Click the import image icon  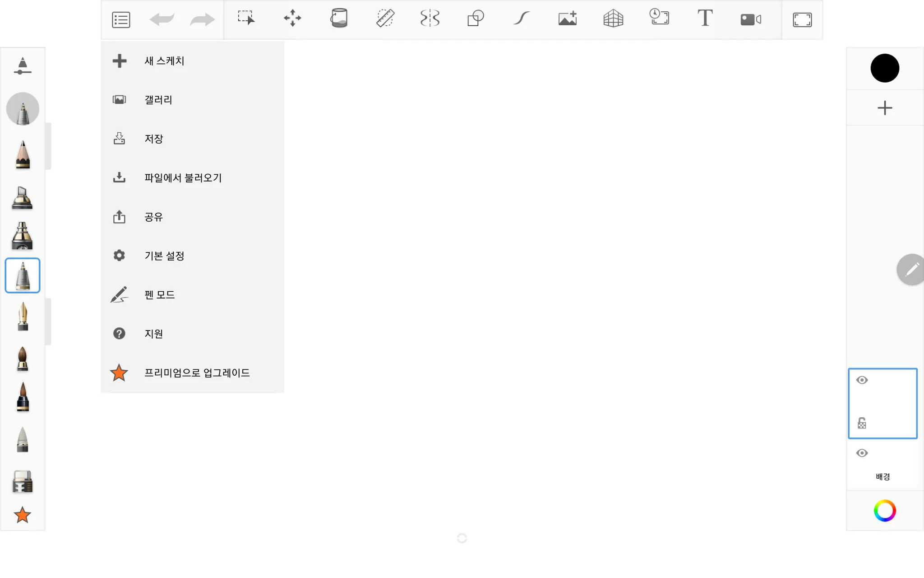pyautogui.click(x=567, y=19)
